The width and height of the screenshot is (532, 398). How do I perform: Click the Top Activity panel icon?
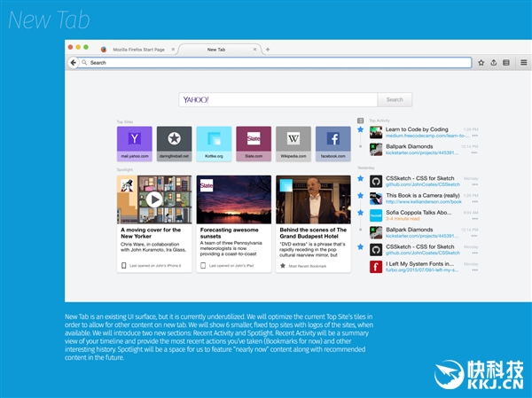coord(360,121)
